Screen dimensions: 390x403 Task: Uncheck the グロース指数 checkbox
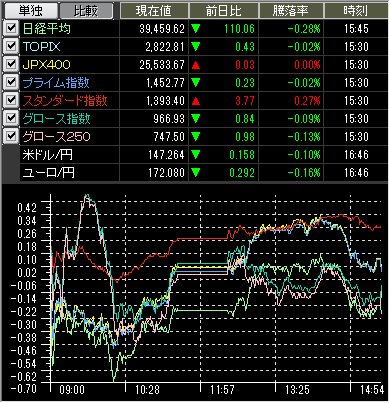coord(11,118)
